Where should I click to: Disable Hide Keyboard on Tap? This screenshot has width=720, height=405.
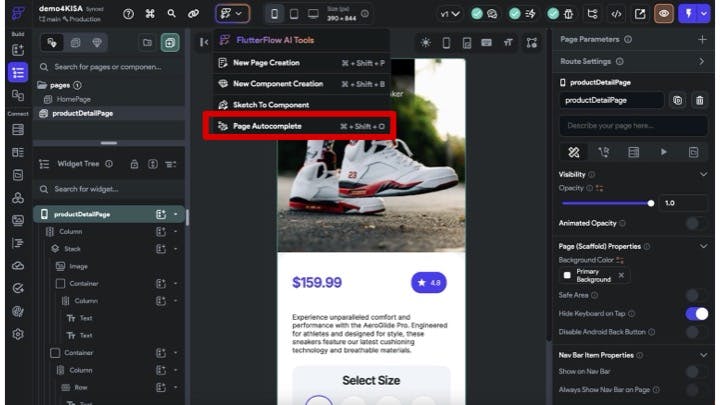pos(697,314)
